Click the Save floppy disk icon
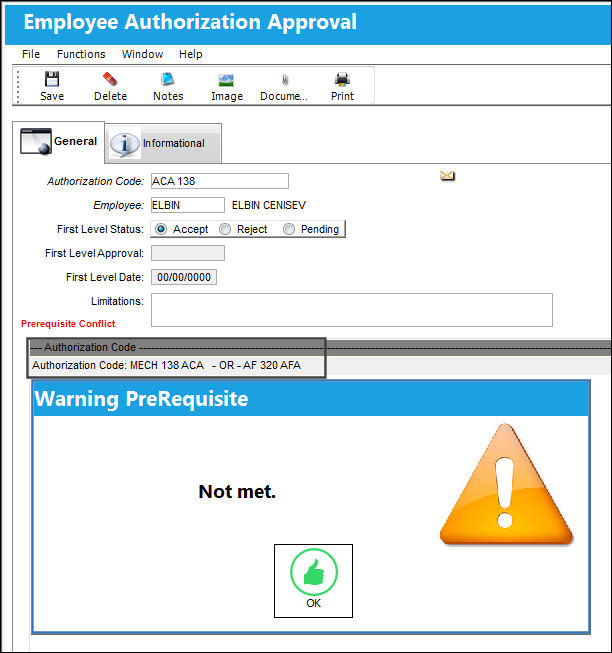Screen dimensions: 612x653 (x=52, y=79)
